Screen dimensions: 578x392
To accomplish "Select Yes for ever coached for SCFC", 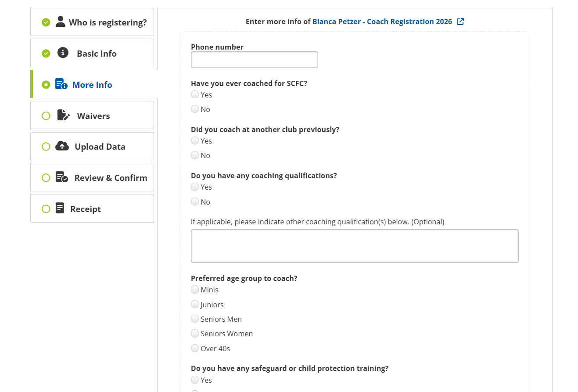I will tap(195, 94).
